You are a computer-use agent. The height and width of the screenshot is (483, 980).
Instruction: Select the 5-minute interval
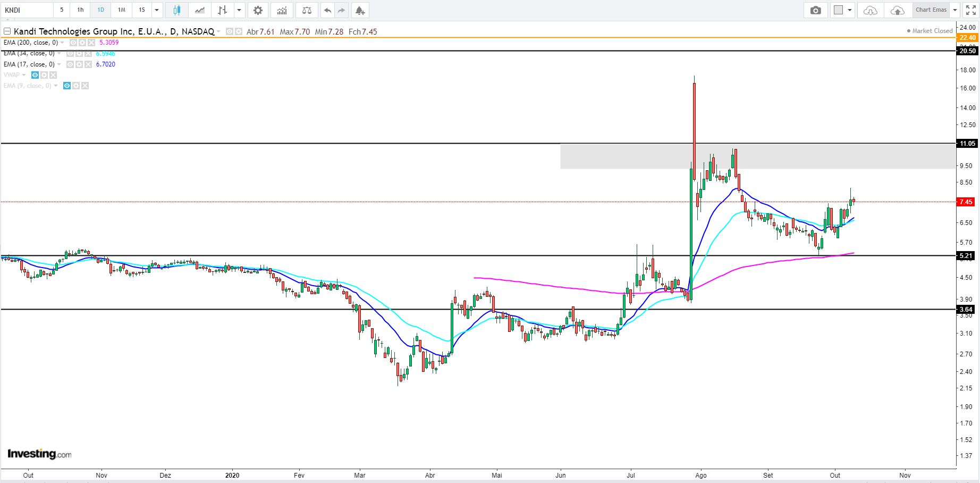pyautogui.click(x=62, y=10)
